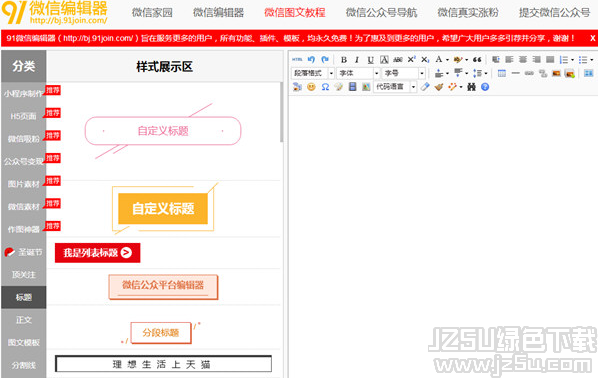The height and width of the screenshot is (378, 598).
Task: Go to 微信编辑器 nav tab
Action: 219,13
